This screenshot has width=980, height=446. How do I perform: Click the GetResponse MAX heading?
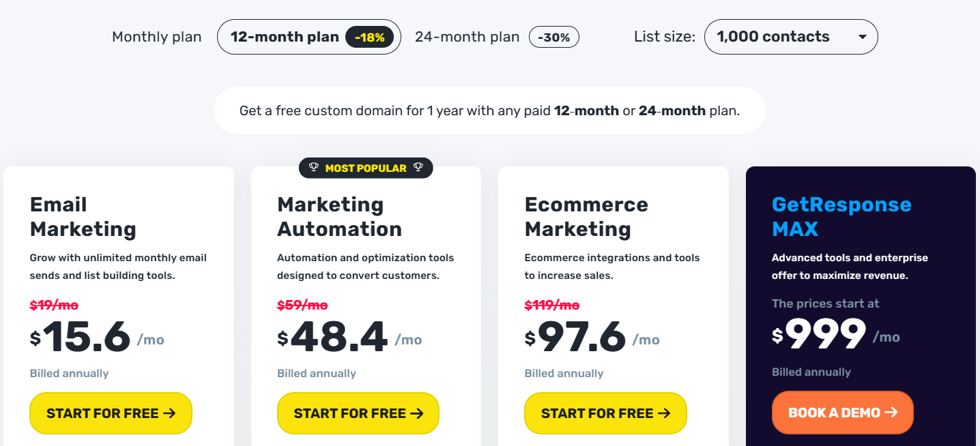point(841,216)
